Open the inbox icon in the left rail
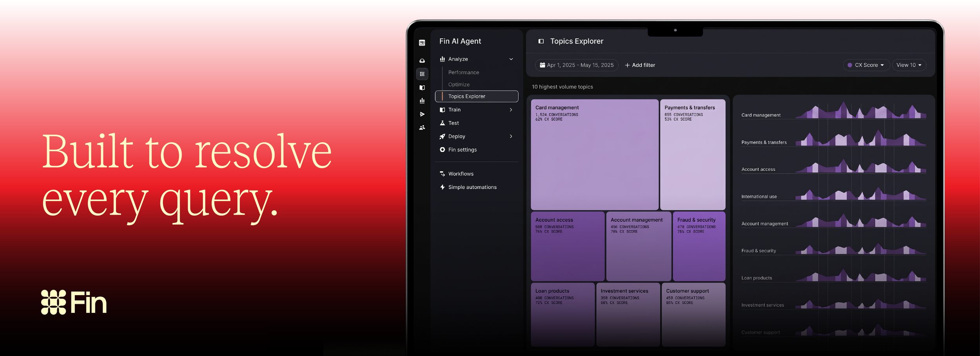This screenshot has width=980, height=356. pyautogui.click(x=422, y=61)
